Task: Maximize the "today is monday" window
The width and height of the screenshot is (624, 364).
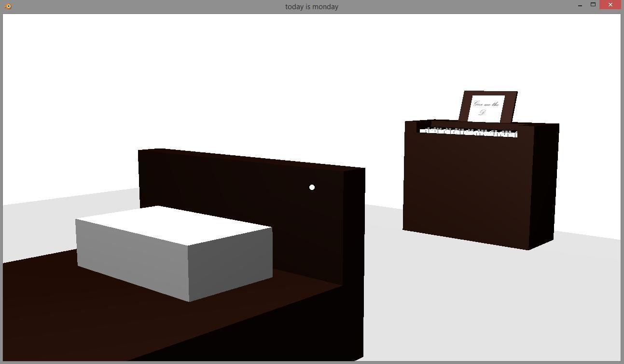Action: (x=593, y=5)
